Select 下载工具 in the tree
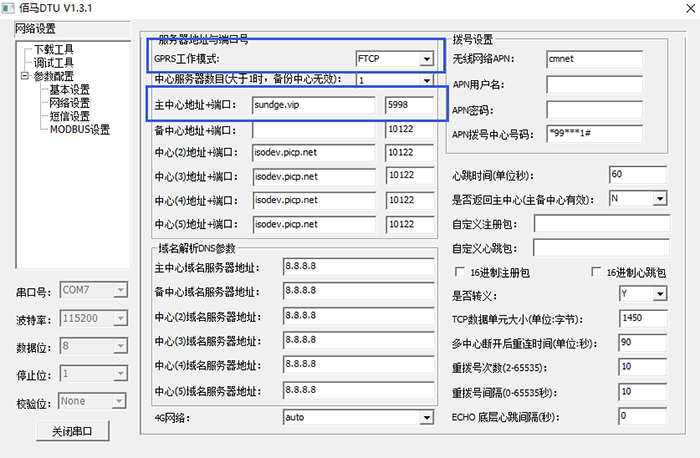The width and height of the screenshot is (700, 458). click(54, 49)
